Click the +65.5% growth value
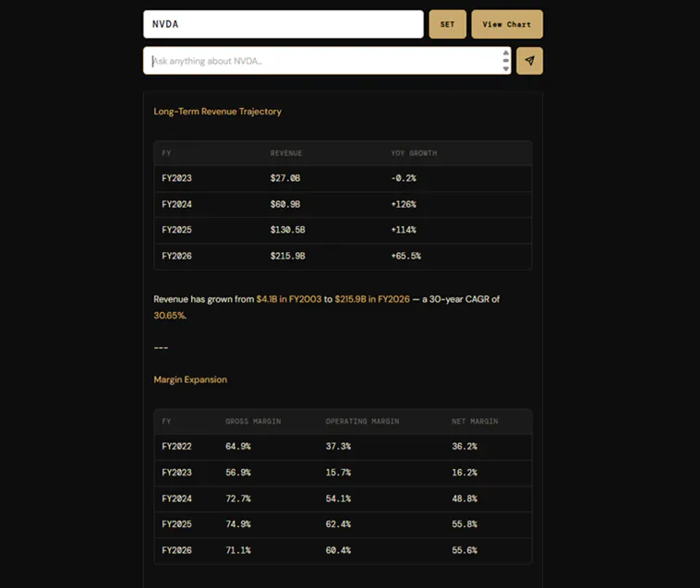The width and height of the screenshot is (700, 588). click(406, 256)
